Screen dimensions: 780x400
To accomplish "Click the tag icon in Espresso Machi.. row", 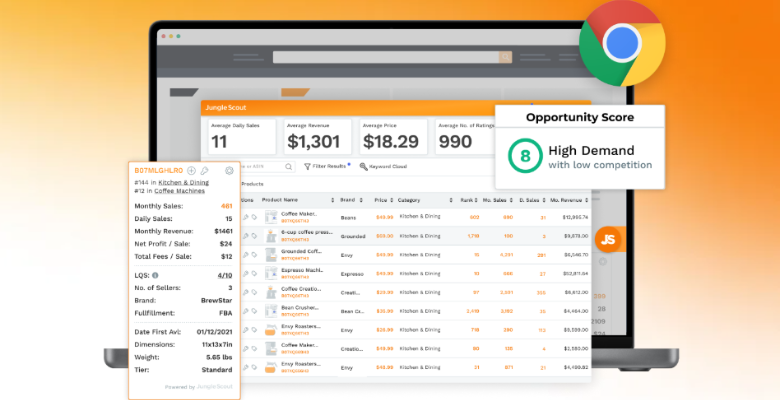I will coord(254,274).
